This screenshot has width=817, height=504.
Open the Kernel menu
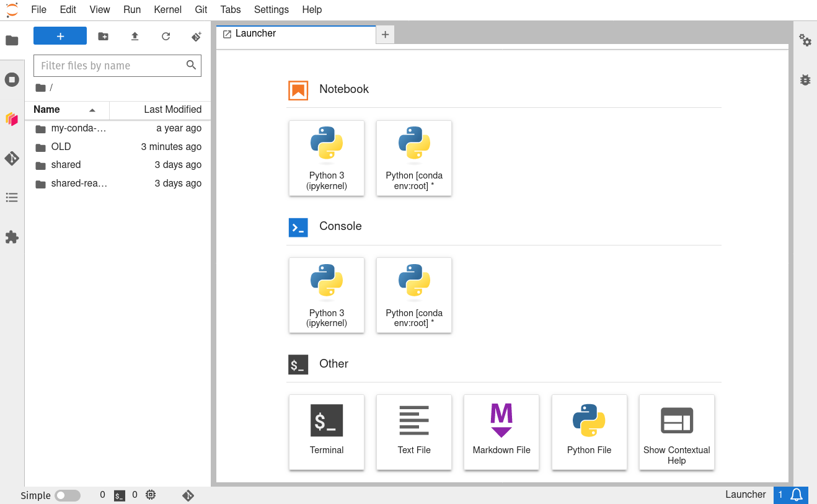tap(167, 9)
